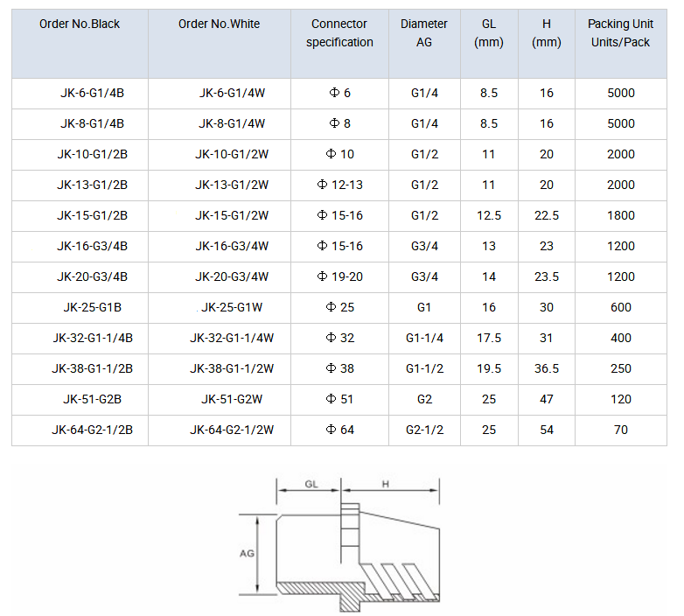
Task: Select the G1-1/4 diameter cell
Action: tap(424, 338)
